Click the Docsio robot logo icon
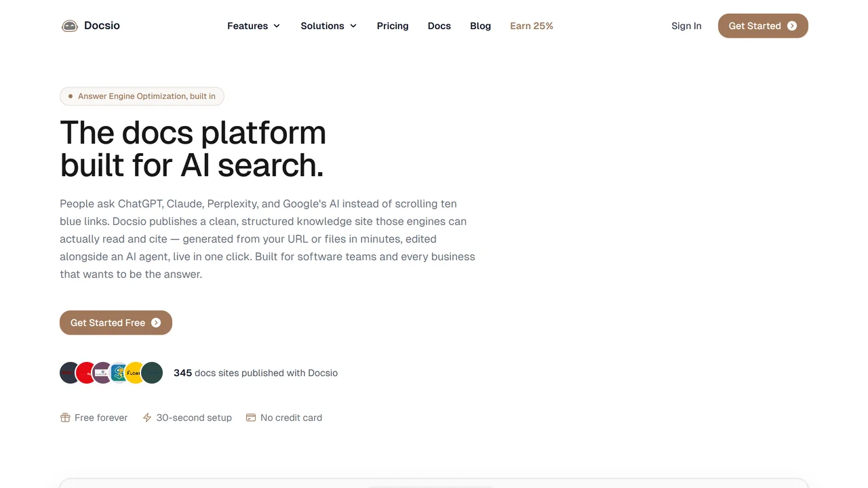This screenshot has width=868, height=488. 70,26
